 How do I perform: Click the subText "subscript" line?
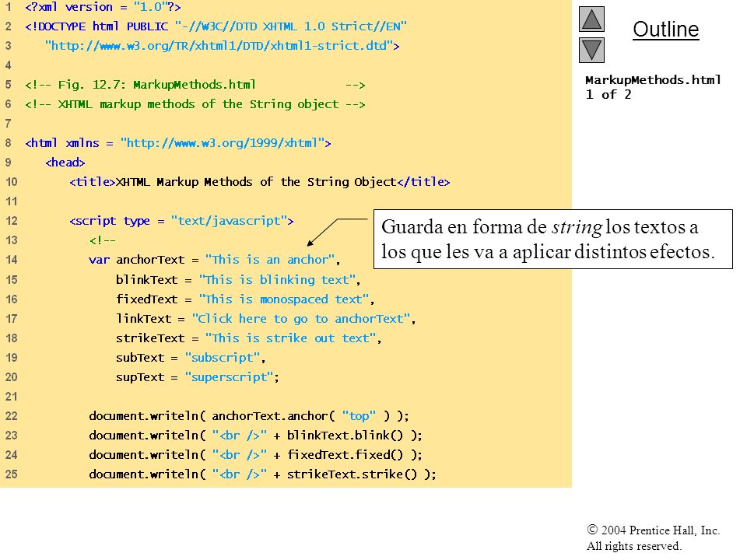[191, 358]
